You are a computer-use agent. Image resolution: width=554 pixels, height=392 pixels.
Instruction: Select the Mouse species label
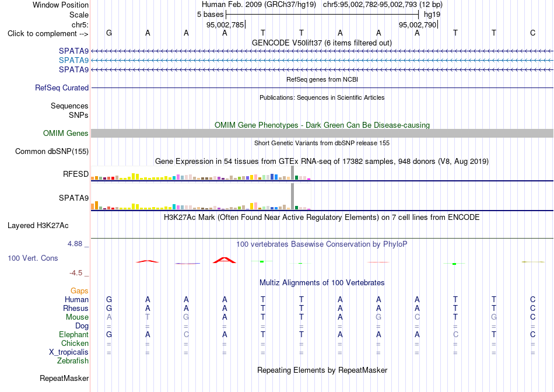77,317
